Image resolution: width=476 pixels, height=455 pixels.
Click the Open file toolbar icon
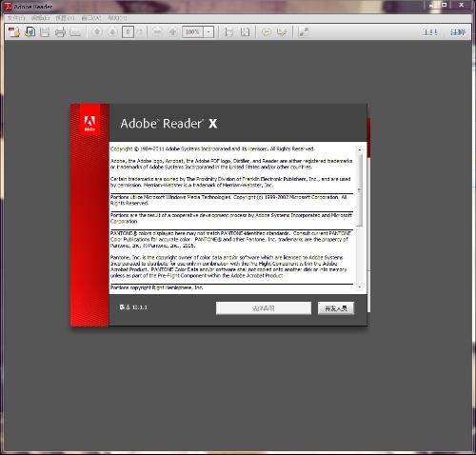click(30, 32)
